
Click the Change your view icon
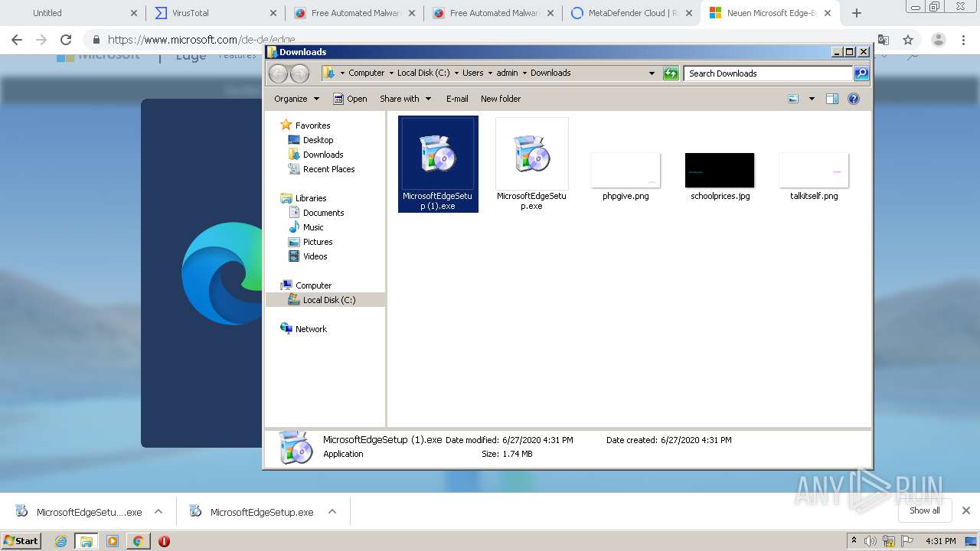pos(793,99)
